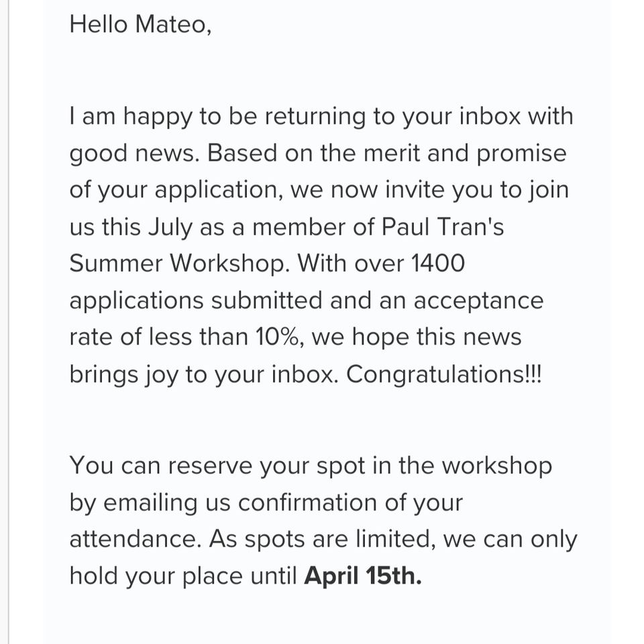Click the bold 'April 15th.' deadline text
Image resolution: width=644 pixels, height=644 pixels.
[x=363, y=576]
